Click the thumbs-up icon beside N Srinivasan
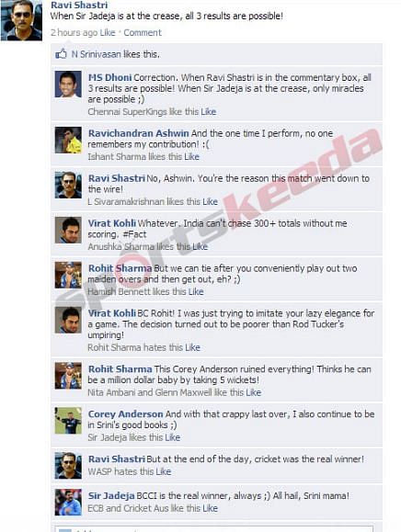The image size is (401, 532). 61,54
